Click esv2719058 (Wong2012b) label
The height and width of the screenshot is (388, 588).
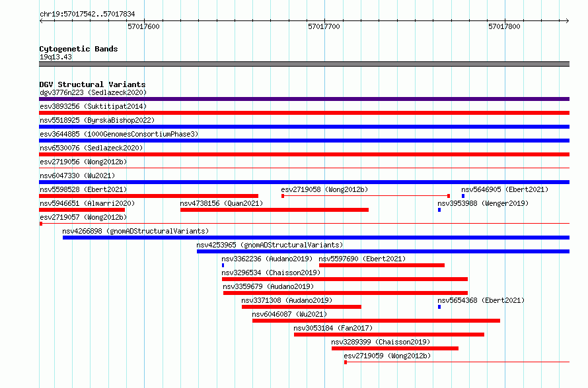click(x=324, y=189)
